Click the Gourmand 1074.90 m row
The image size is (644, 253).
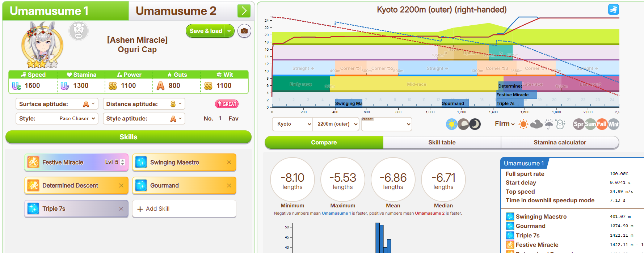pyautogui.click(x=573, y=226)
